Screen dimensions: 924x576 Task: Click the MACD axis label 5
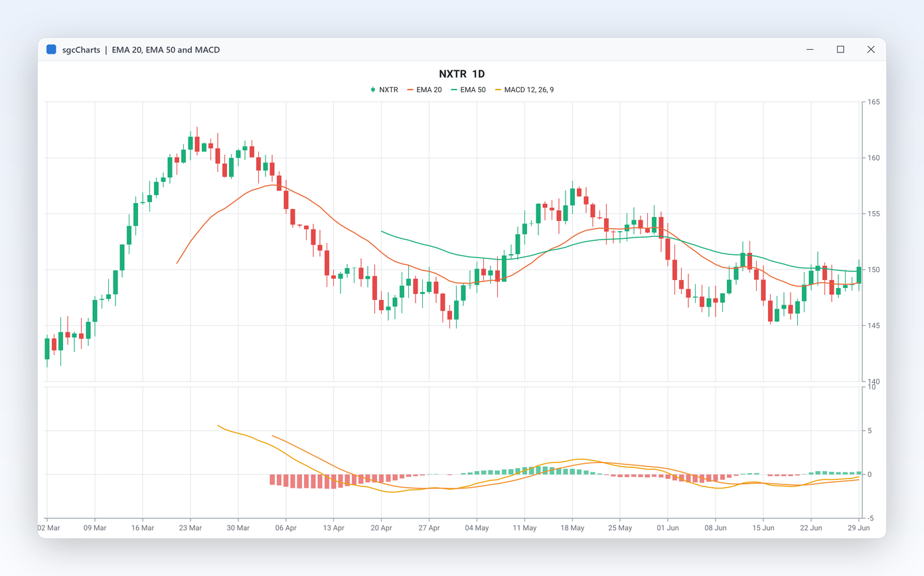tap(869, 431)
